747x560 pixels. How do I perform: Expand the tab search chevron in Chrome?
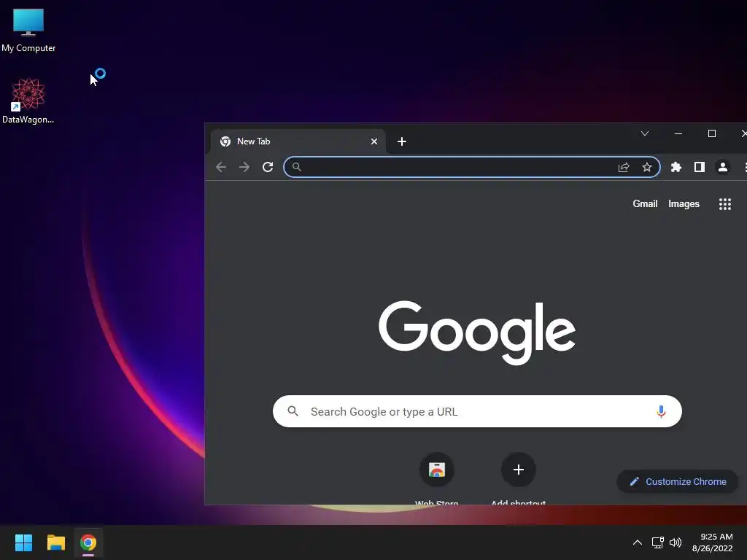point(645,133)
